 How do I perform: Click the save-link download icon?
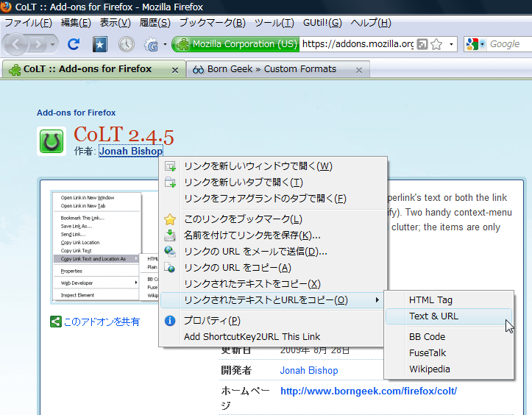tap(170, 235)
